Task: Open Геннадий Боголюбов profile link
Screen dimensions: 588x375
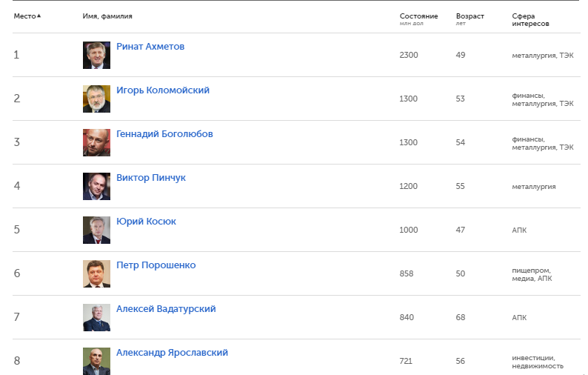Action: click(x=164, y=134)
